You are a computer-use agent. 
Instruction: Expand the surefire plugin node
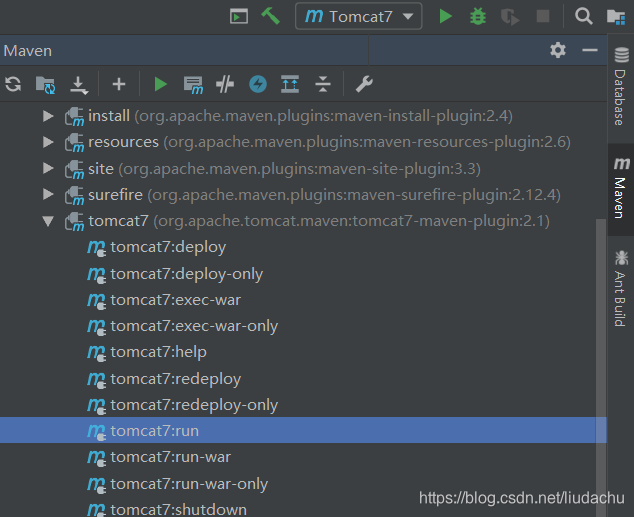(48, 194)
